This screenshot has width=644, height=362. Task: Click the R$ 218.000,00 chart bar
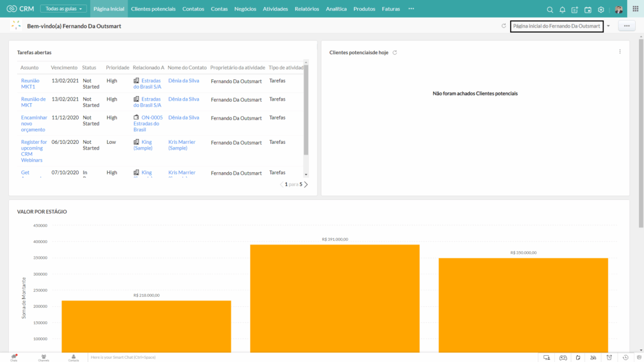click(x=146, y=326)
